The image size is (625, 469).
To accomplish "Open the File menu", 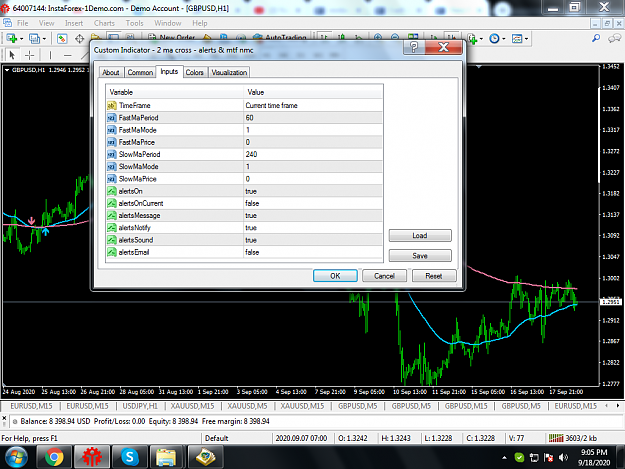I will pos(22,23).
